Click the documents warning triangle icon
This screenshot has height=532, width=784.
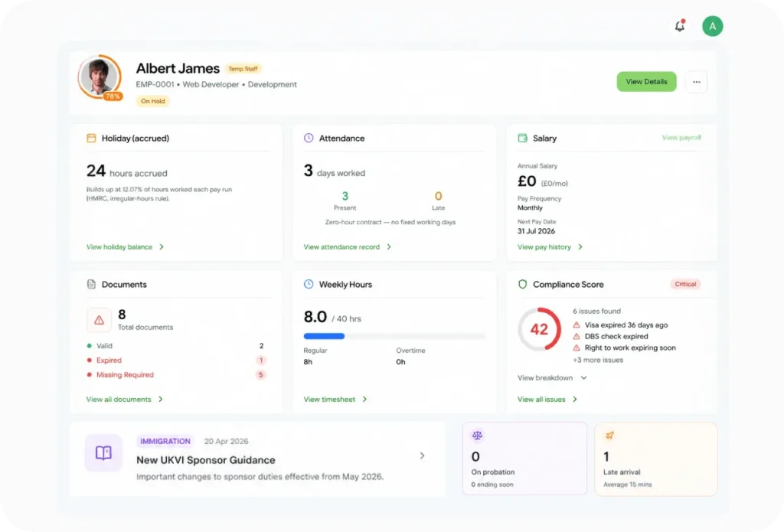(x=99, y=320)
